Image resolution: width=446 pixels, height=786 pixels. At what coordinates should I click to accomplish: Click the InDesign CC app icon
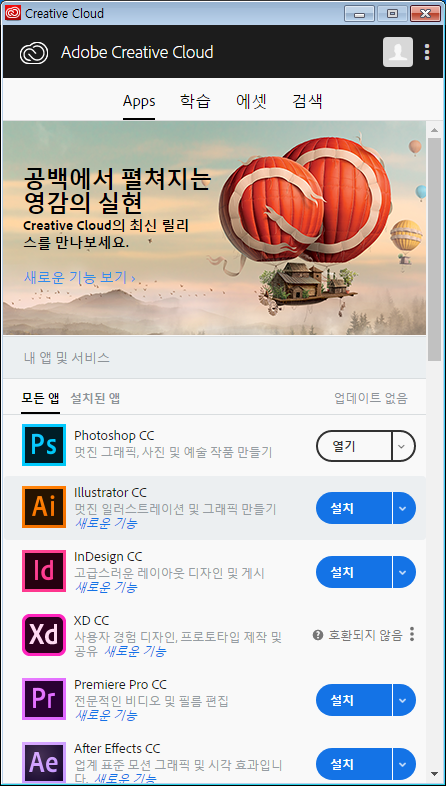(44, 571)
